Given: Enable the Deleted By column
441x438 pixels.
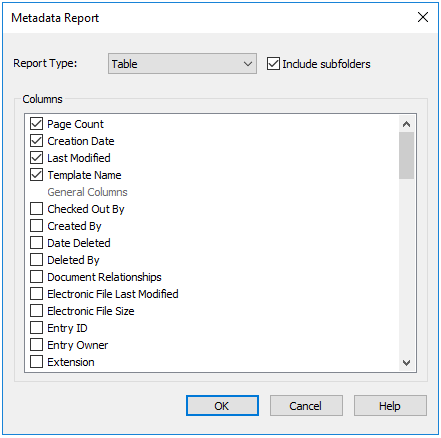Looking at the screenshot, I should click(x=36, y=260).
